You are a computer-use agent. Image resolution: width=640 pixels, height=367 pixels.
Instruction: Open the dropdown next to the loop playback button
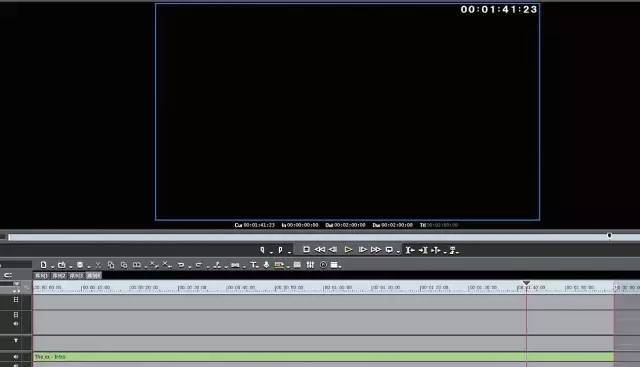point(398,251)
